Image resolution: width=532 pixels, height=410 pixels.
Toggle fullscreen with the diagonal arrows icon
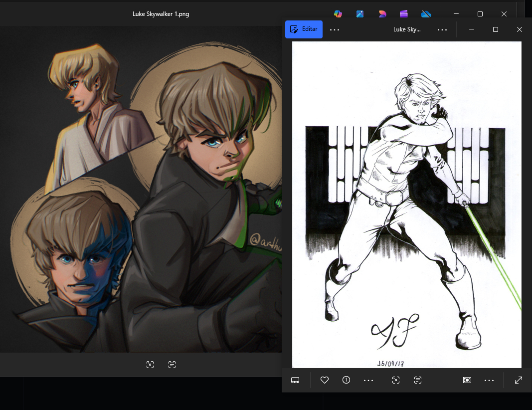519,380
